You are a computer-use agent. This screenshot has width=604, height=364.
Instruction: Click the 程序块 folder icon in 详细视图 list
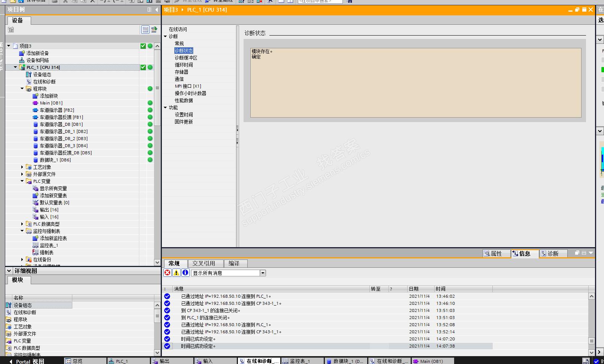[x=9, y=319]
